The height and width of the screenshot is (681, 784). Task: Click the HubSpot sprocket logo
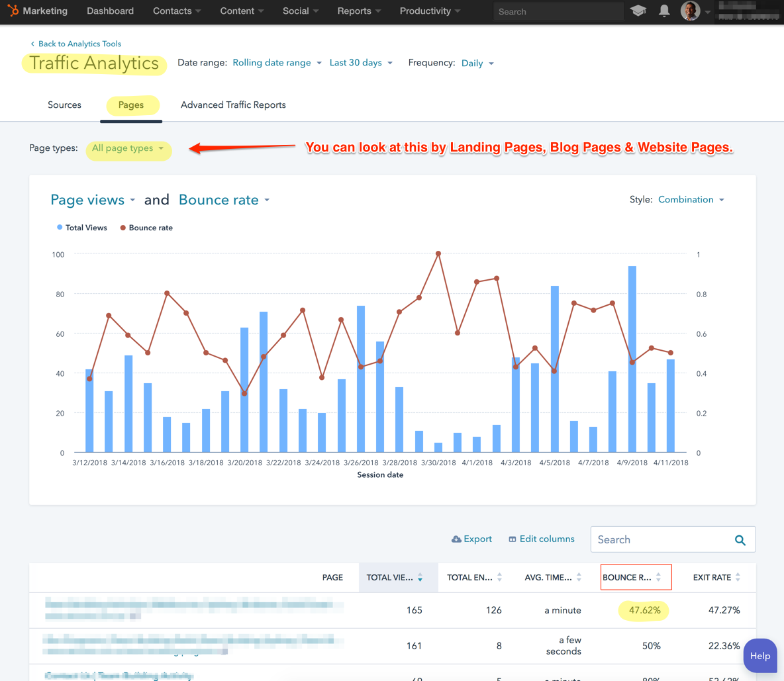13,11
